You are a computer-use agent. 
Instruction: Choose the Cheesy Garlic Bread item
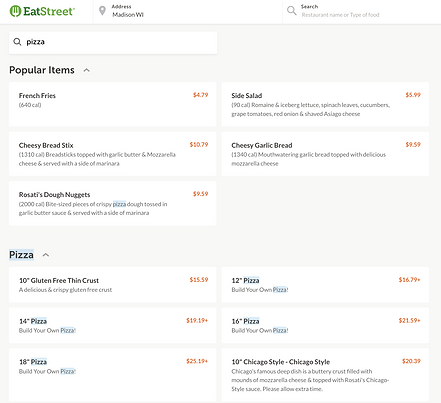(325, 154)
